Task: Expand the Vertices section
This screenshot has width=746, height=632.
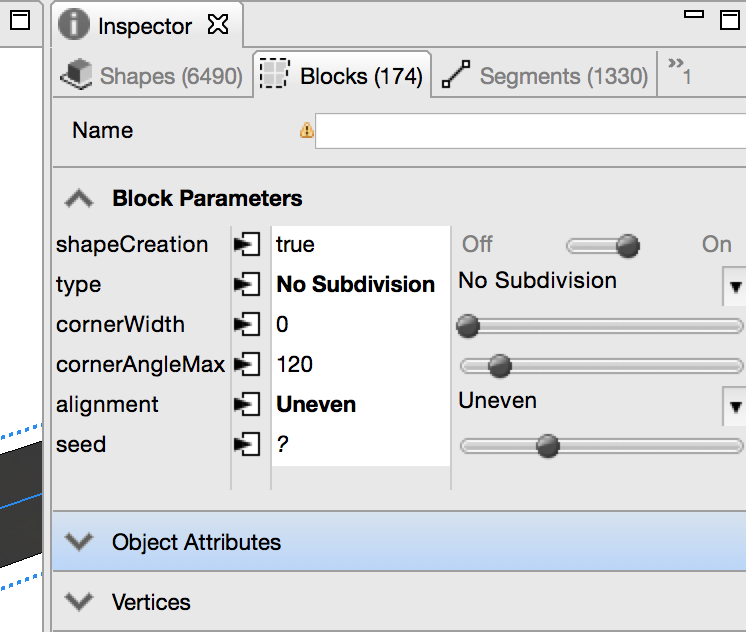Action: click(78, 602)
